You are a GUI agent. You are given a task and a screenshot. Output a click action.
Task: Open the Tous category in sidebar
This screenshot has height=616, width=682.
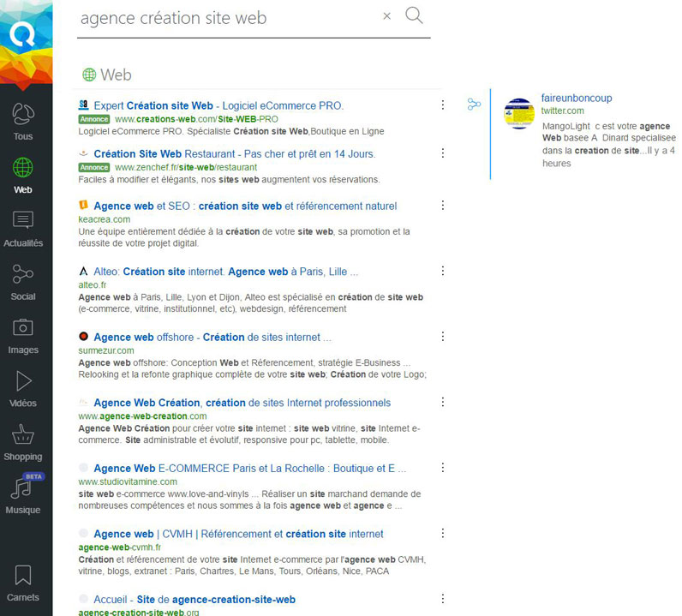click(x=23, y=122)
